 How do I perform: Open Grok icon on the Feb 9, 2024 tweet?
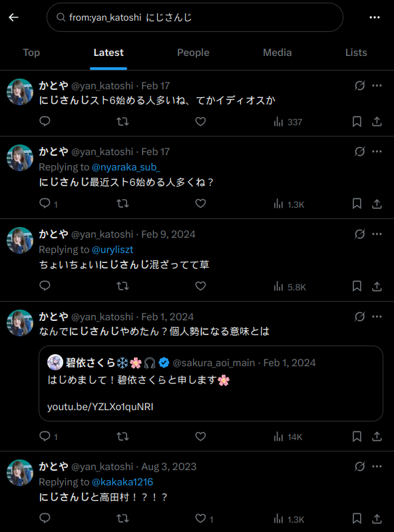tap(359, 234)
